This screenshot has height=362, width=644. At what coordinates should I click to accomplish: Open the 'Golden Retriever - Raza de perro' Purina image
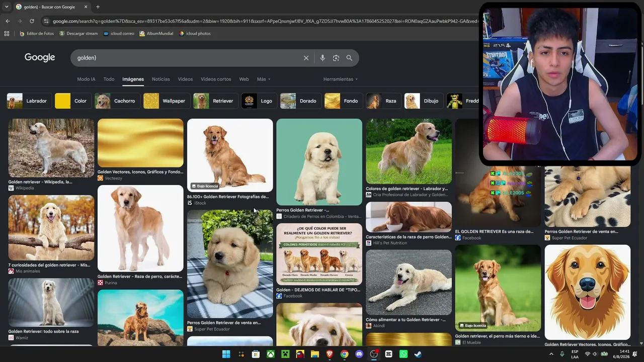point(140,228)
